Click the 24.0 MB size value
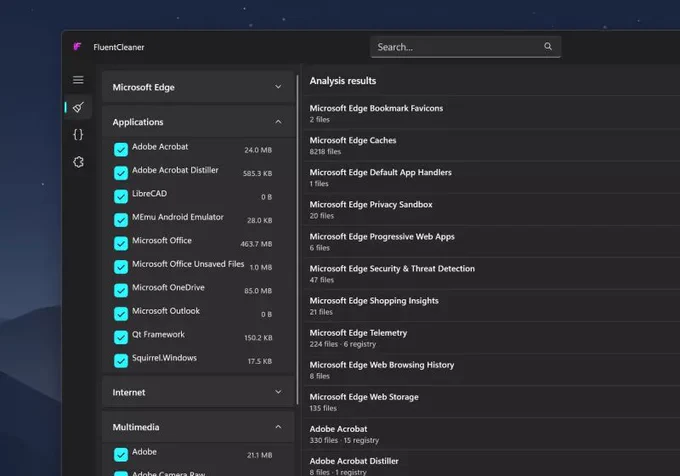The width and height of the screenshot is (680, 476). [x=258, y=150]
